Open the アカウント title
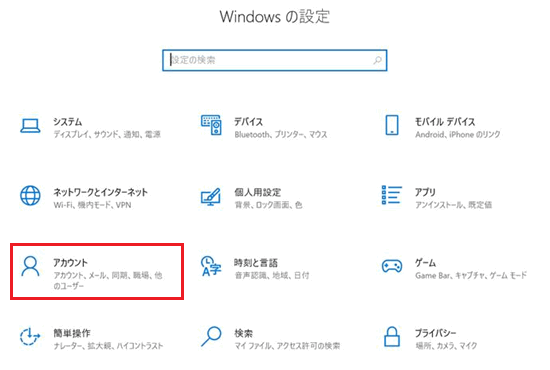Screen dimensions: 550x370 71,263
